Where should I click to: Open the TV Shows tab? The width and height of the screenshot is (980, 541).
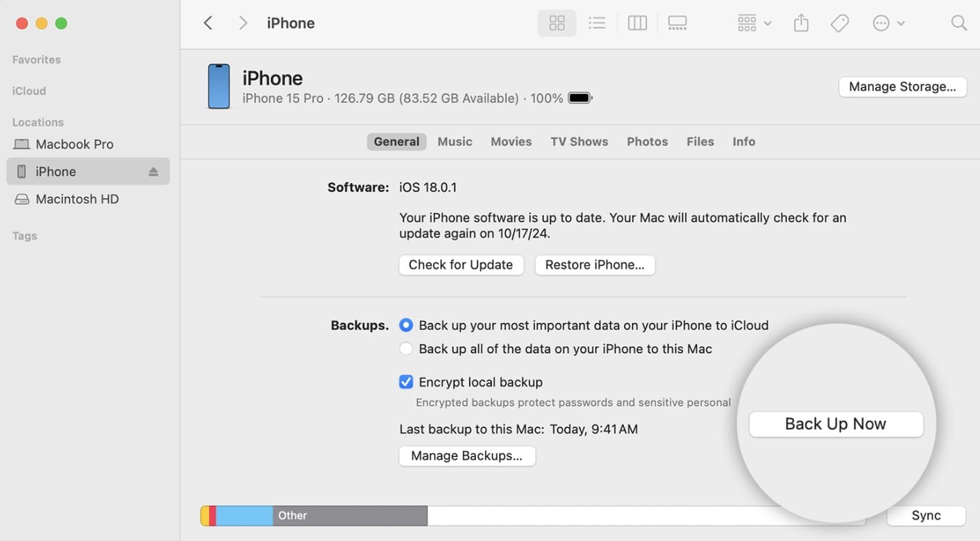(x=579, y=141)
